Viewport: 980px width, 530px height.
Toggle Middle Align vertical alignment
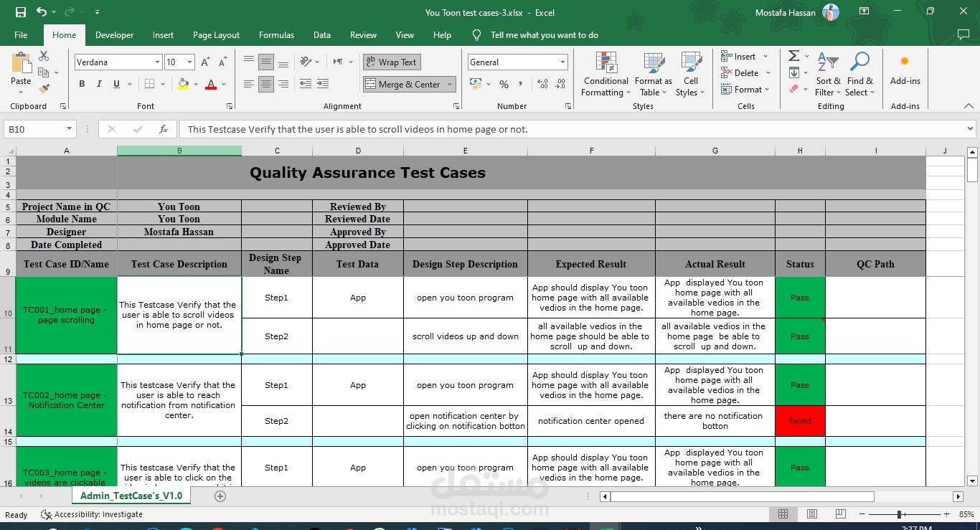266,62
